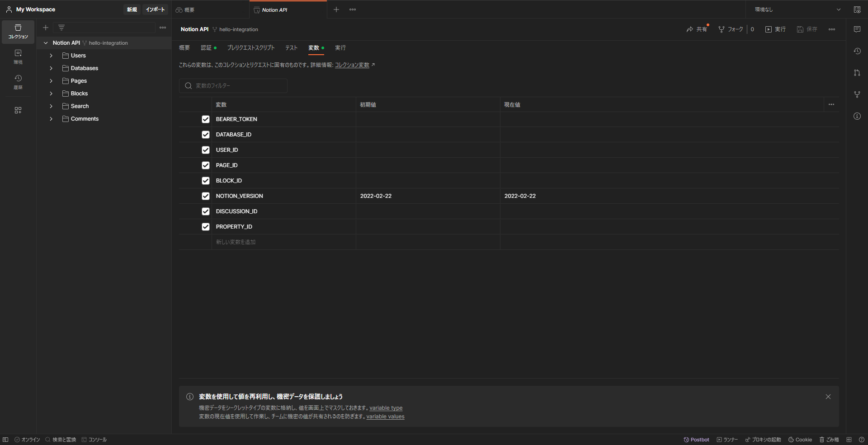Click inside the 変数のフィルター search field
Viewport: 868px width, 445px height.
[x=233, y=85]
